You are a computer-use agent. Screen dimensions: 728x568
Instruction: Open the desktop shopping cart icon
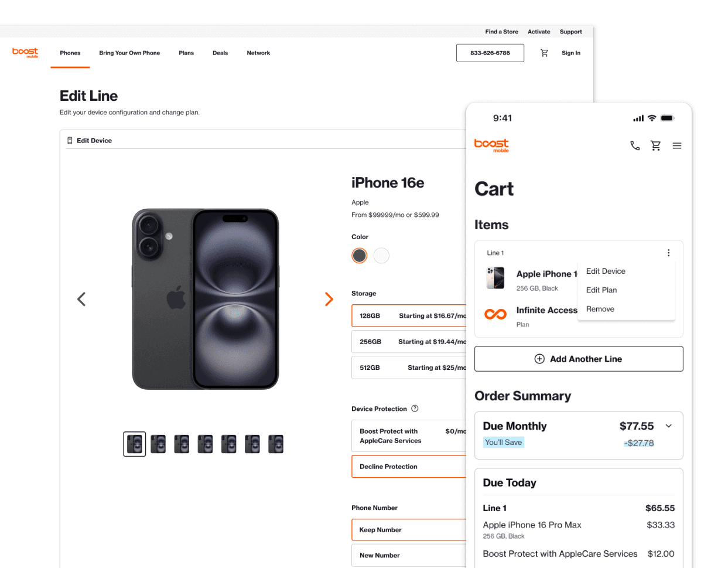coord(544,53)
